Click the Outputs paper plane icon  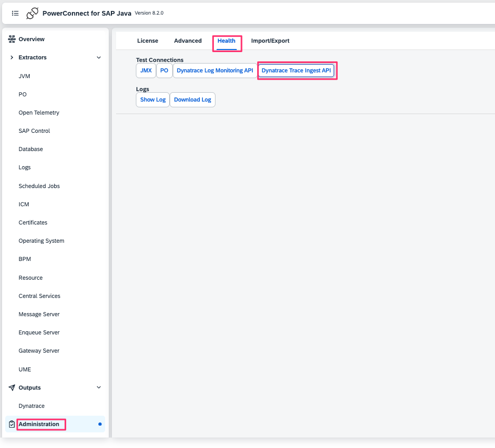12,388
